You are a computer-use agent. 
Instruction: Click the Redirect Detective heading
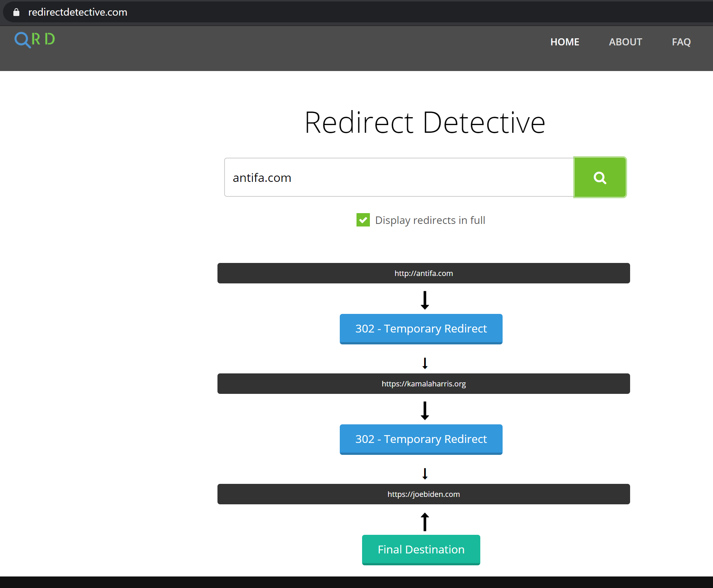click(425, 123)
